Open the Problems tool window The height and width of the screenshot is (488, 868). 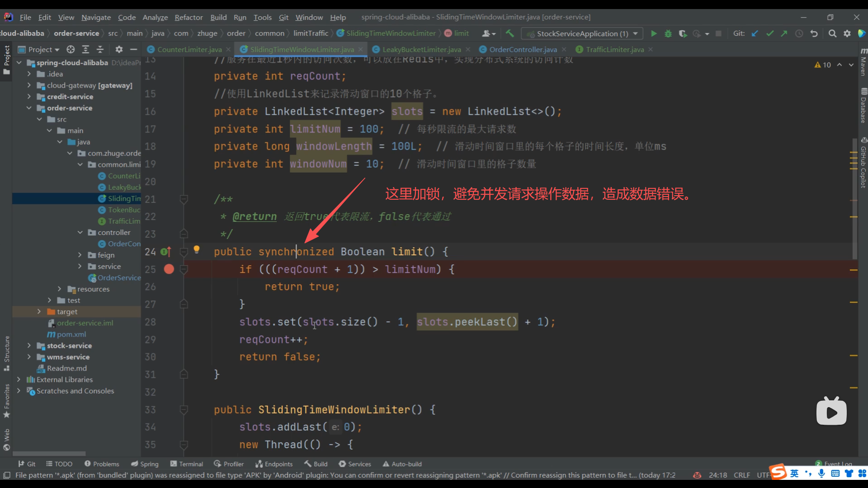coord(102,464)
